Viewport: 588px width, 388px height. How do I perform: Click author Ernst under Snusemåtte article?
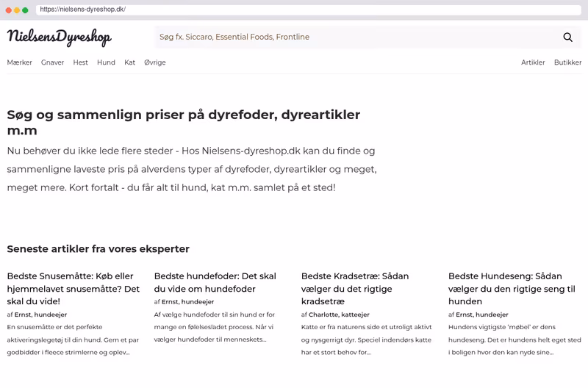point(40,315)
